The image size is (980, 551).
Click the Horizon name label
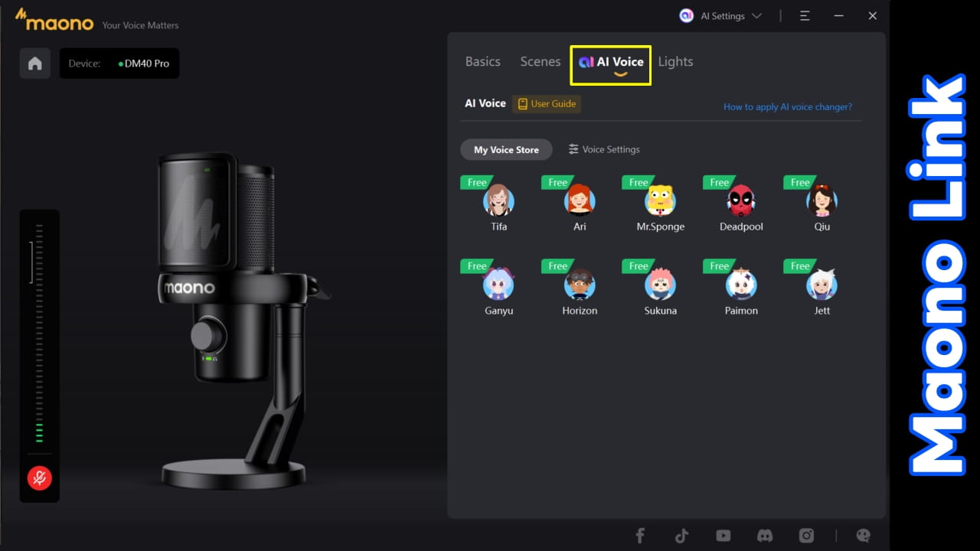(x=580, y=311)
